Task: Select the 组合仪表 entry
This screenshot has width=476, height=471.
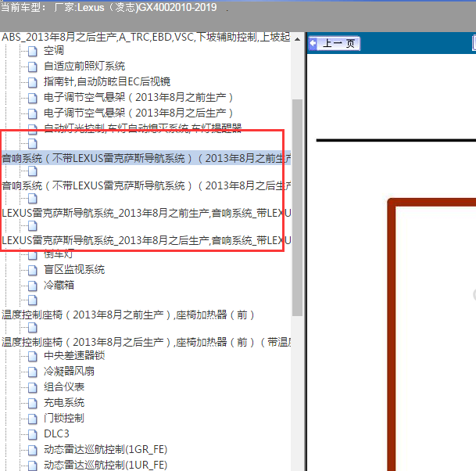Action: 64,387
